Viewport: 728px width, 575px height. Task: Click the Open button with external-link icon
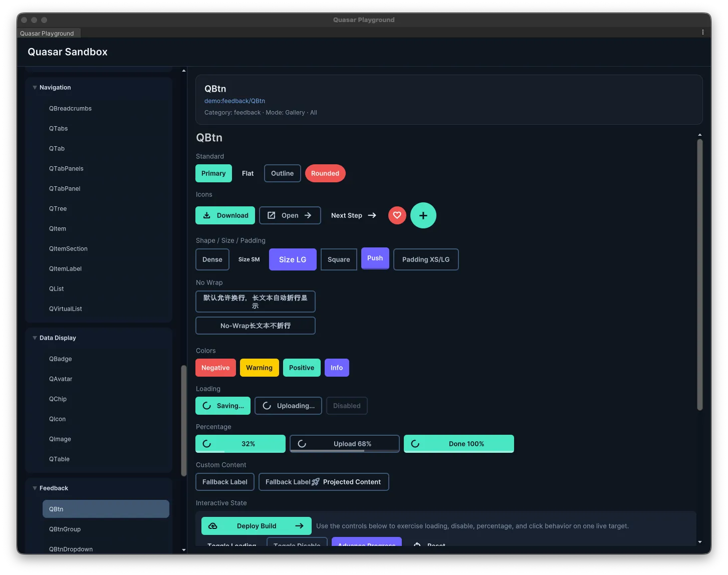pyautogui.click(x=290, y=215)
